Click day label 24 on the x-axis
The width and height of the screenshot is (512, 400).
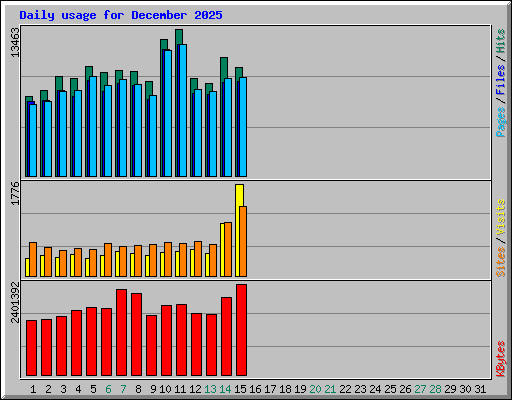click(x=375, y=389)
